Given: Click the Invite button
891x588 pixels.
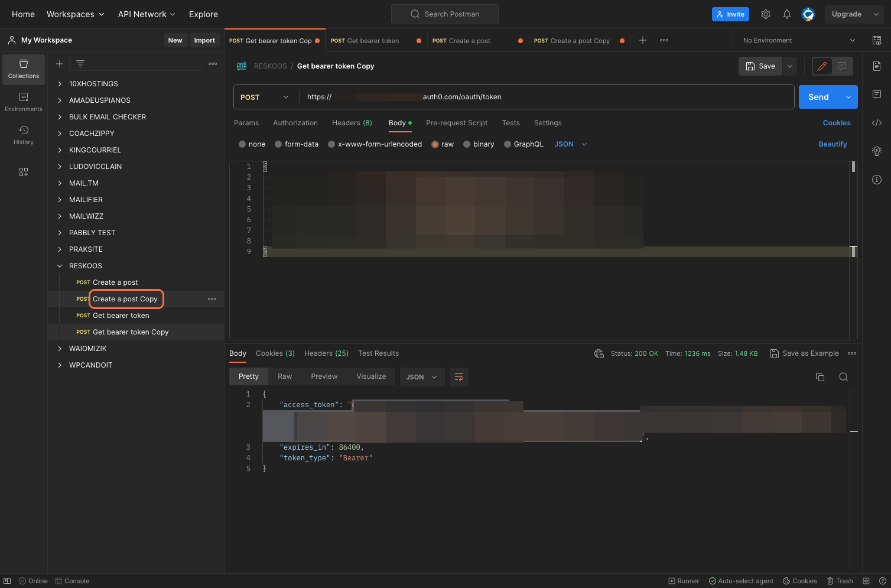Looking at the screenshot, I should click(730, 14).
